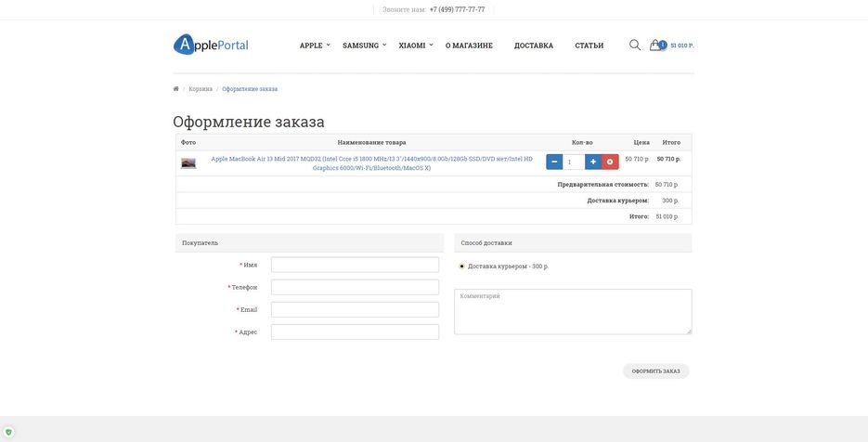Expand the SAMSUNG menu dropdown
The height and width of the screenshot is (442, 868).
(x=364, y=45)
